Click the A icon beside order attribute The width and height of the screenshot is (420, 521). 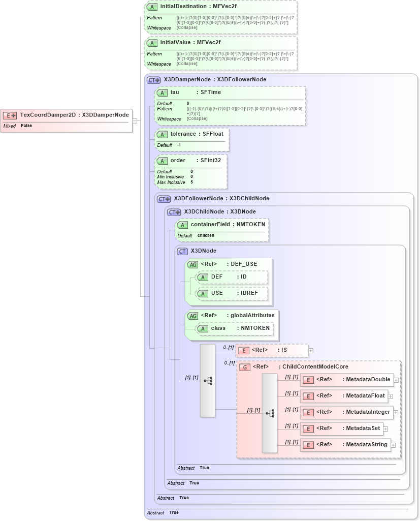click(x=162, y=161)
